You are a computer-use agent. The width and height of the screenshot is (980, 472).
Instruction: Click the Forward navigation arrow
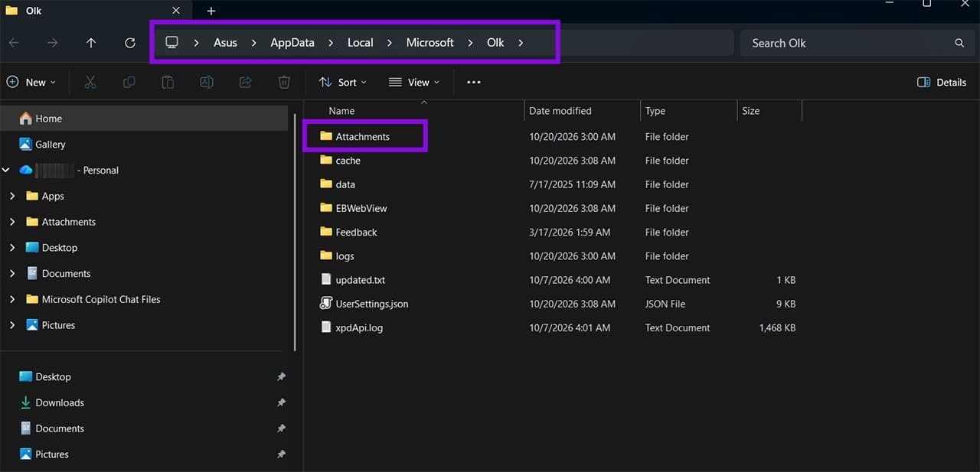click(x=52, y=43)
